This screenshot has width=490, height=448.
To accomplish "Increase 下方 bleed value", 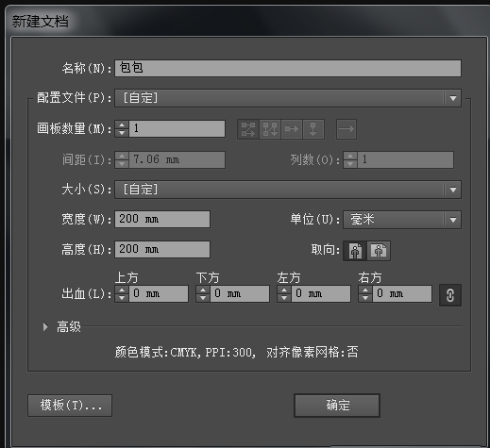I will click(x=203, y=290).
